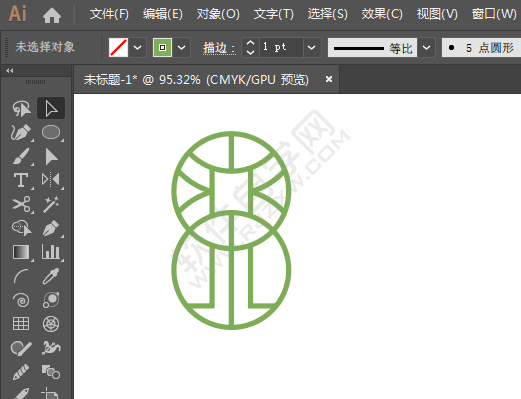
Task: Select the Type tool
Action: pos(21,180)
